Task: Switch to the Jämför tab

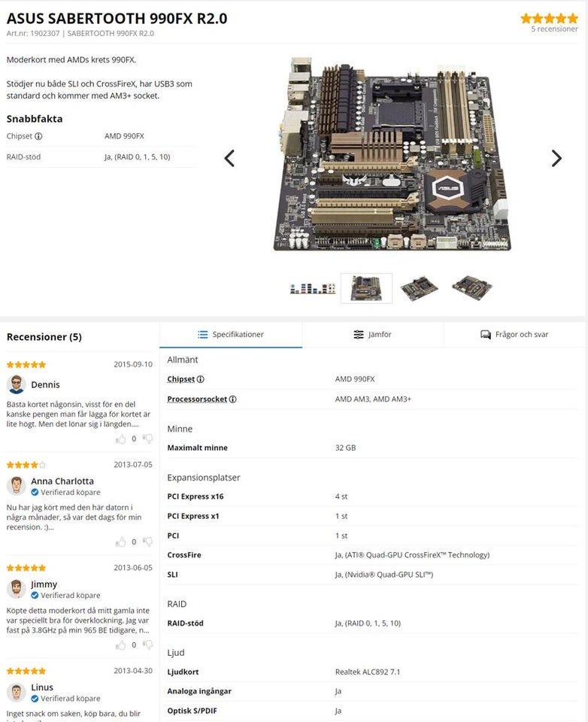Action: coord(372,335)
